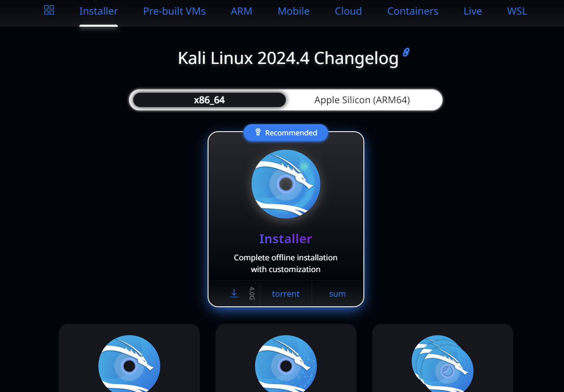The width and height of the screenshot is (564, 392).
Task: Click the Recommended badge
Action: (286, 132)
